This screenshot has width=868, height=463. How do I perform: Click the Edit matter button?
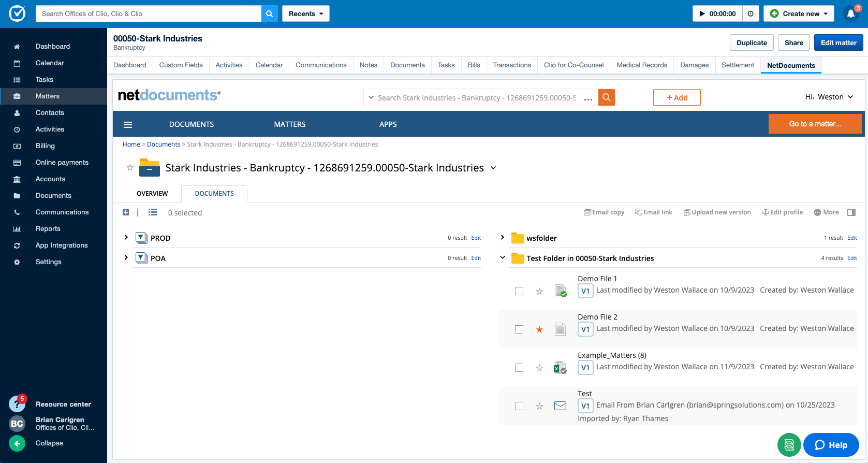click(838, 42)
